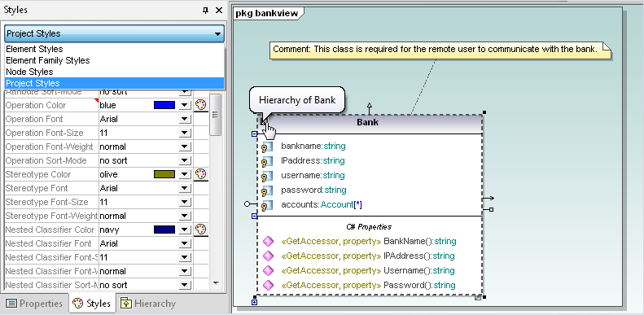Click the pink diamond icon beside BankName()
The image size is (644, 315).
(x=268, y=241)
